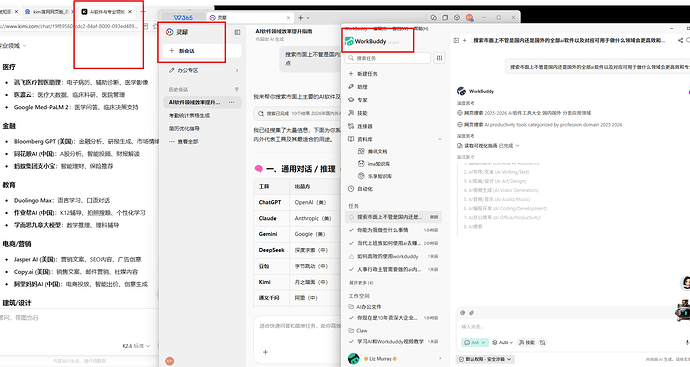Image resolution: width=690 pixels, height=367 pixels.
Task: Click 展开更多 (4) in tasks list
Action: pos(361,283)
